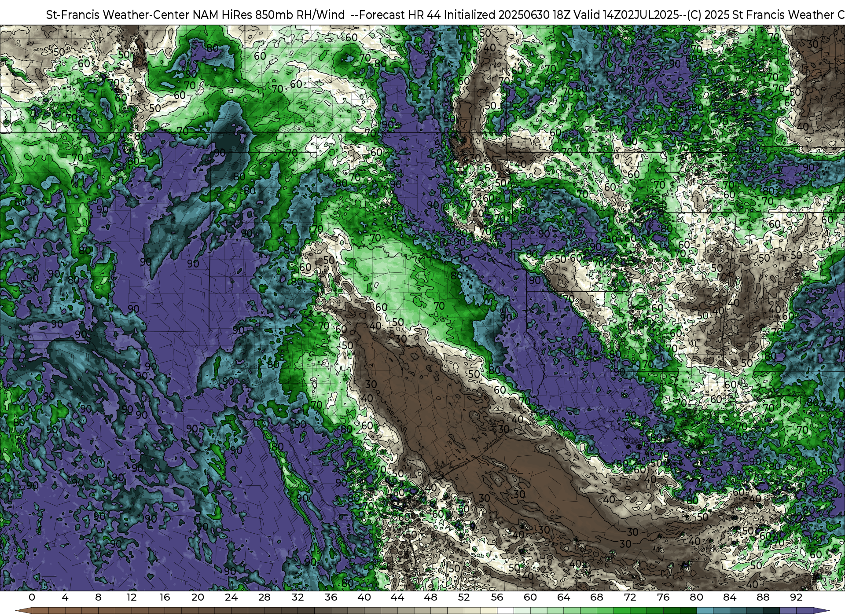845x616 pixels.
Task: Click the colorbar label '84'
Action: coord(730,598)
